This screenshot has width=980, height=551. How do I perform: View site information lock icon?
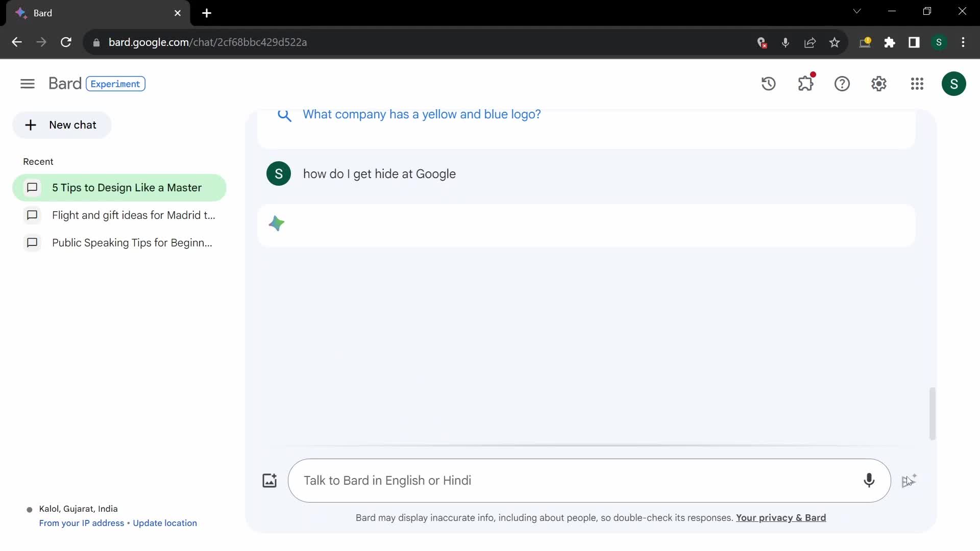pos(96,42)
